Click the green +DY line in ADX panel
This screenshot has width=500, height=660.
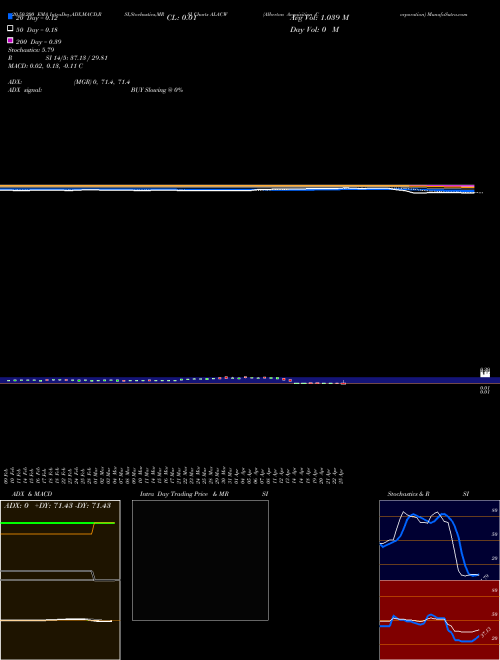pos(57,523)
